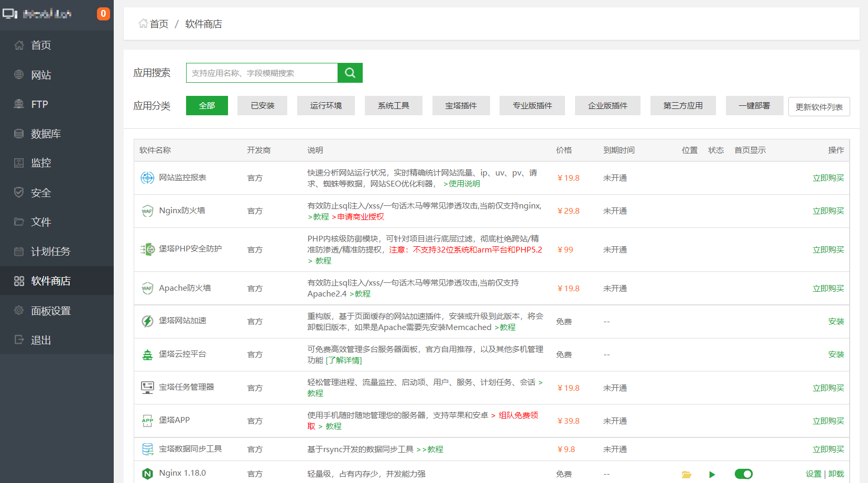Click the 价格 column header
The image size is (868, 483).
(x=564, y=150)
